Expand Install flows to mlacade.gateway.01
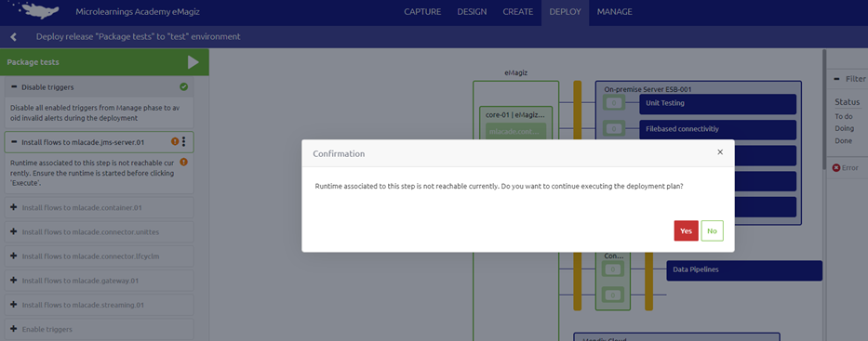Screen dimensions: 868x341 coord(14,281)
